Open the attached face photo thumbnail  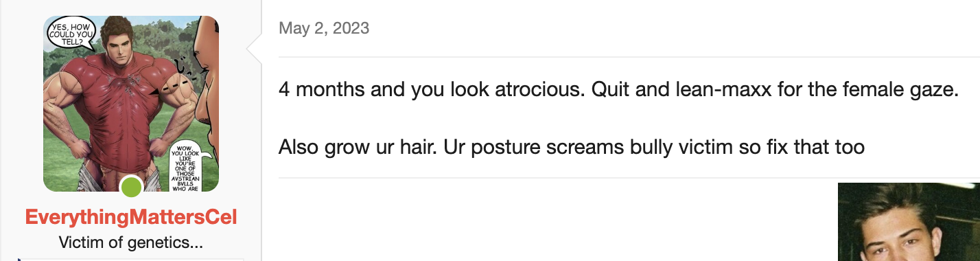coord(909,222)
